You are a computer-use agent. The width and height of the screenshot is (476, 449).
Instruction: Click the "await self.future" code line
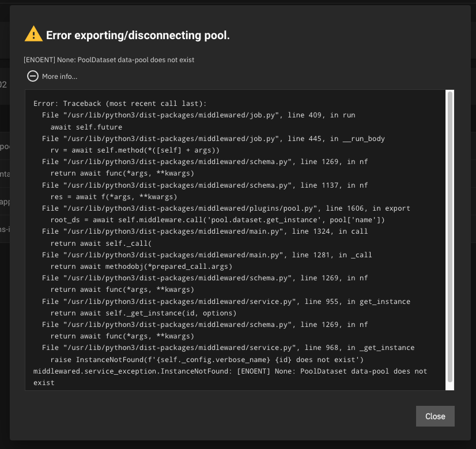click(86, 127)
